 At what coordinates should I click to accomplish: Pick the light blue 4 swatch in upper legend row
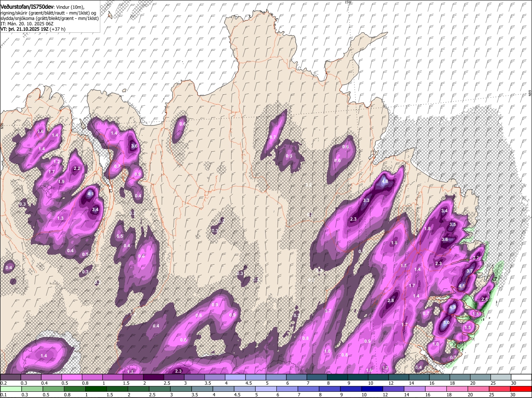point(235,377)
